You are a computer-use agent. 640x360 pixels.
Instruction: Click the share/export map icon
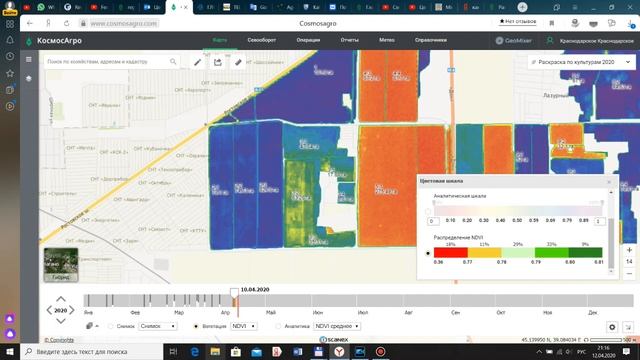(218, 62)
